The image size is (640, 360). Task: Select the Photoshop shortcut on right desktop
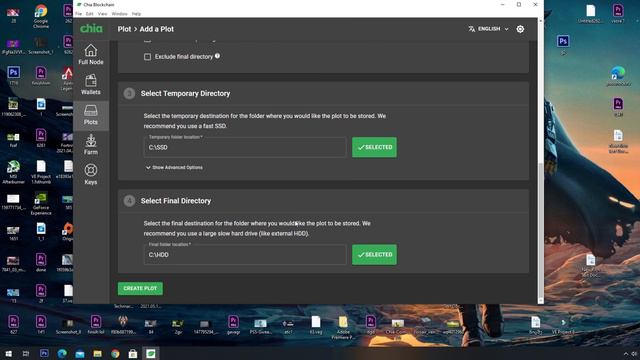pos(563,44)
